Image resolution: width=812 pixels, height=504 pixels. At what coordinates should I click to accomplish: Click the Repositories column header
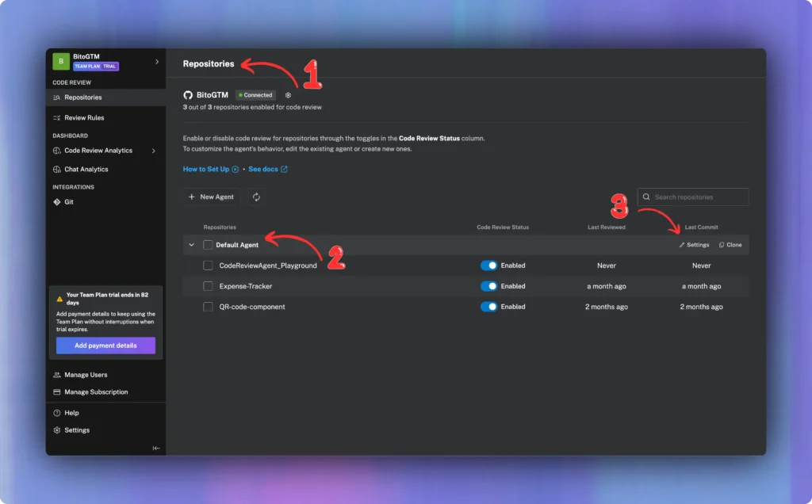click(220, 227)
